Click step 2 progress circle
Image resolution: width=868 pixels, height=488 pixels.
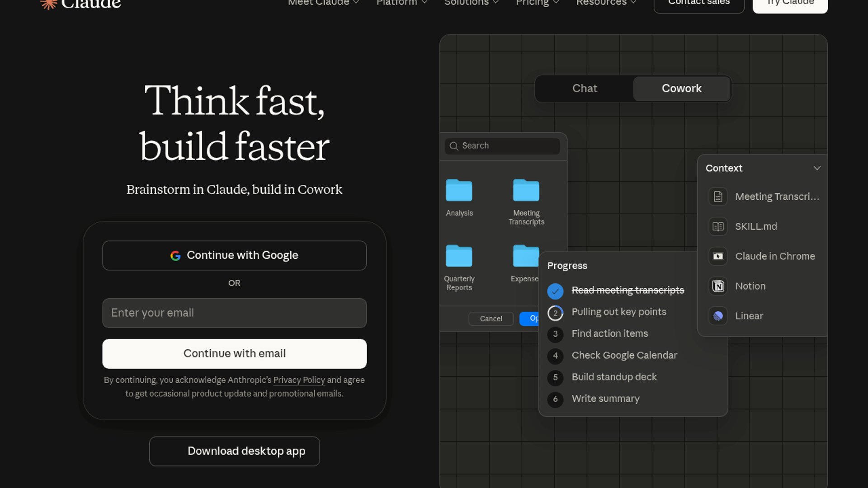[x=555, y=313]
